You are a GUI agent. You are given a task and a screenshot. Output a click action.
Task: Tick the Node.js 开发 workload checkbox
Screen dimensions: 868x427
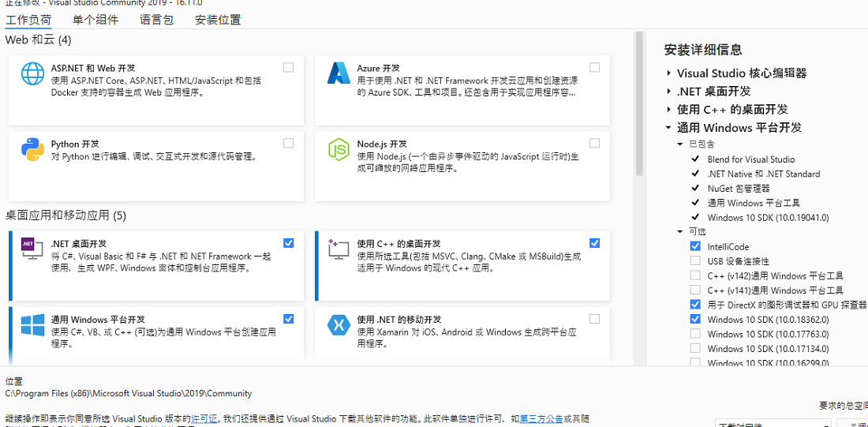pyautogui.click(x=594, y=144)
